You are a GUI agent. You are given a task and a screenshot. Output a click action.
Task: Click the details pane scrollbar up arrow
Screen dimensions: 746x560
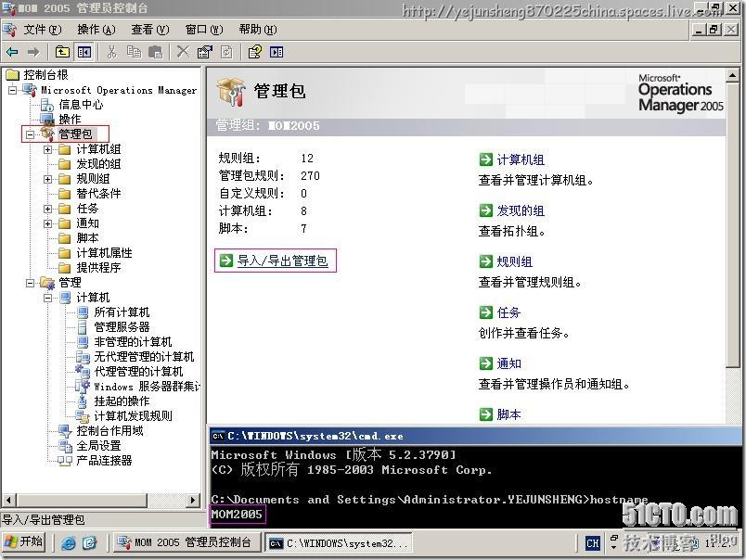pos(733,74)
